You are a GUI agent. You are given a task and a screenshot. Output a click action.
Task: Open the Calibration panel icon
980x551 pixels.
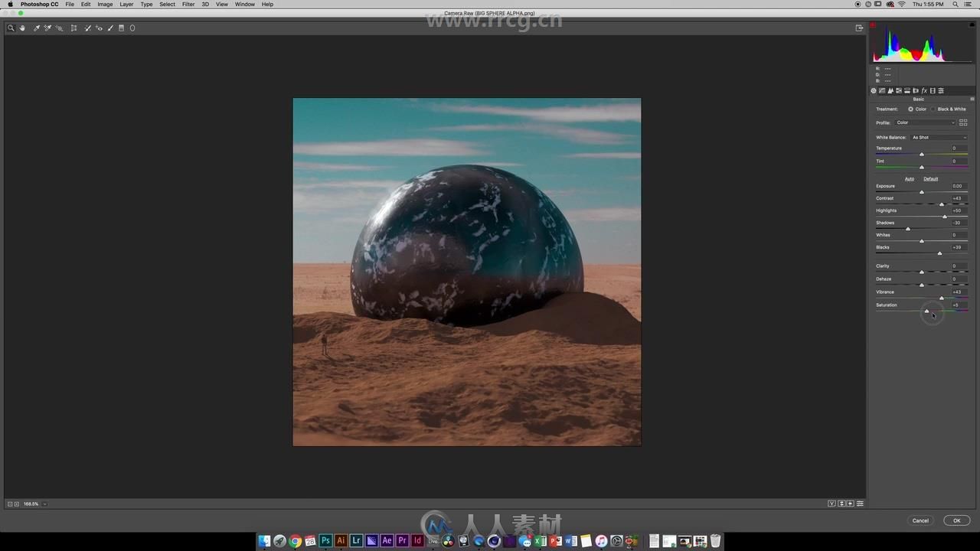click(933, 90)
